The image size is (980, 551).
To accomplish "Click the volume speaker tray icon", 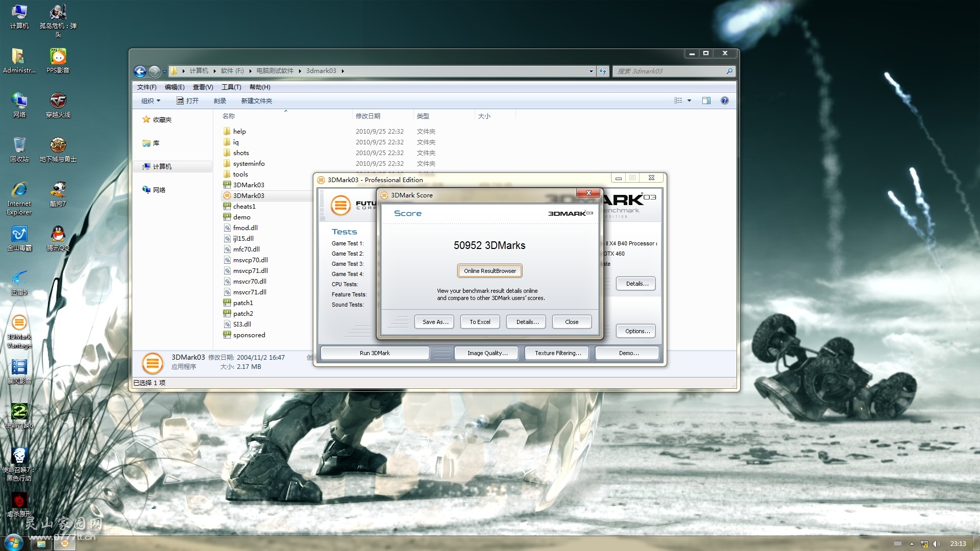I will 936,544.
